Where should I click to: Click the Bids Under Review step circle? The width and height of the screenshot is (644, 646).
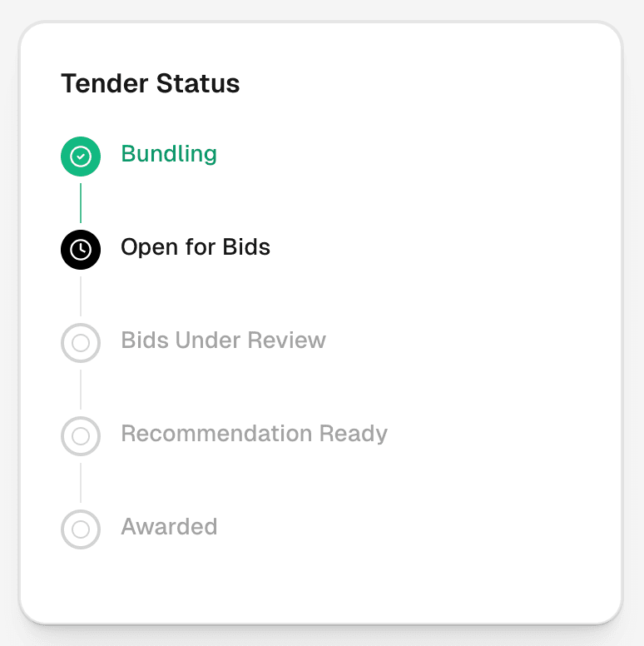[x=81, y=343]
